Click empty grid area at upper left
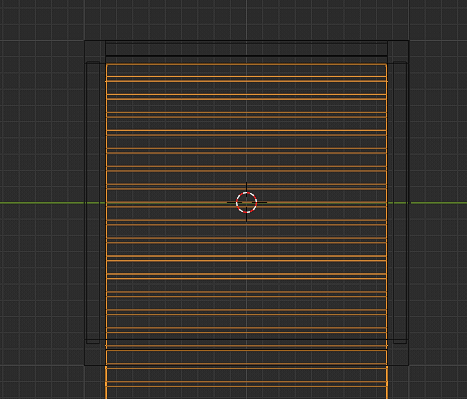 40,20
